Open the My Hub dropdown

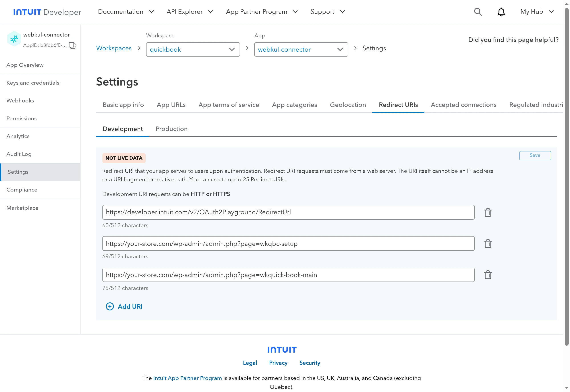pyautogui.click(x=537, y=12)
